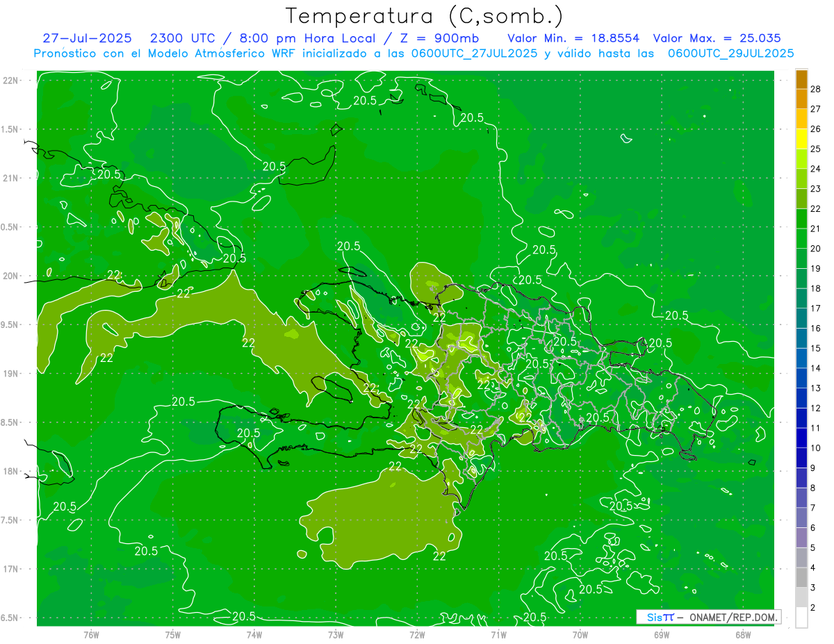Click 'Valor Min. = 18.8554' value
The height and width of the screenshot is (644, 834).
(573, 38)
